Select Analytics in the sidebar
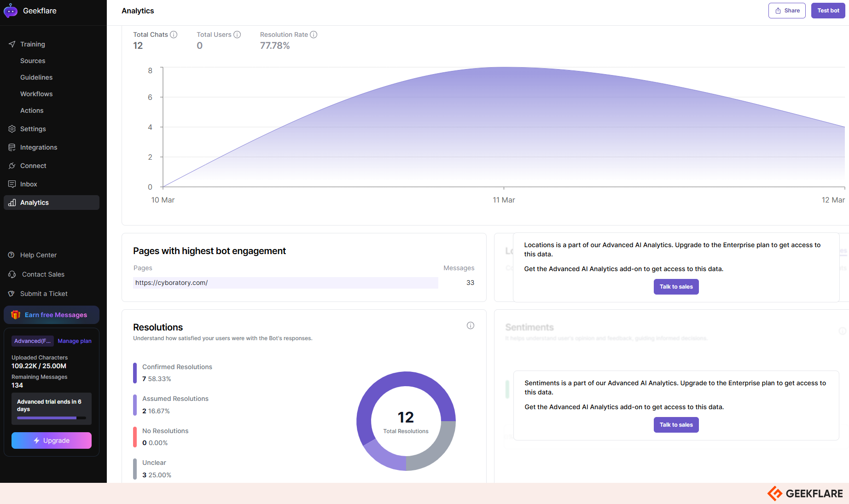The image size is (849, 504). tap(35, 203)
